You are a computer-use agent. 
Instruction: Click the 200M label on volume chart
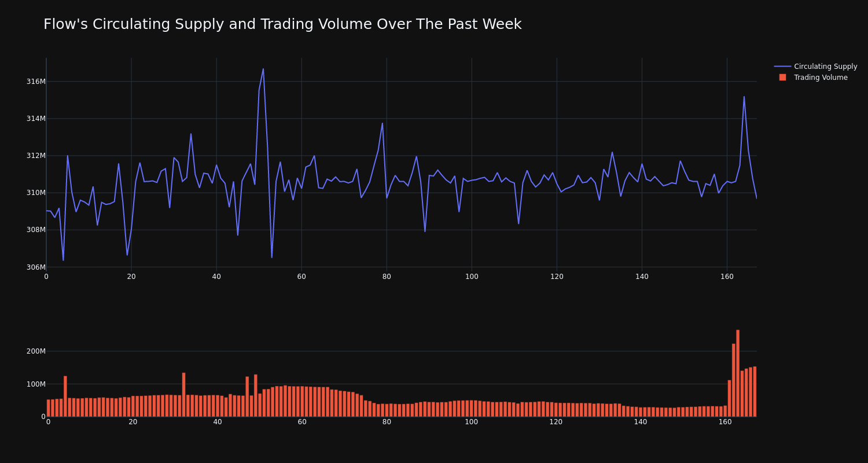pyautogui.click(x=36, y=351)
